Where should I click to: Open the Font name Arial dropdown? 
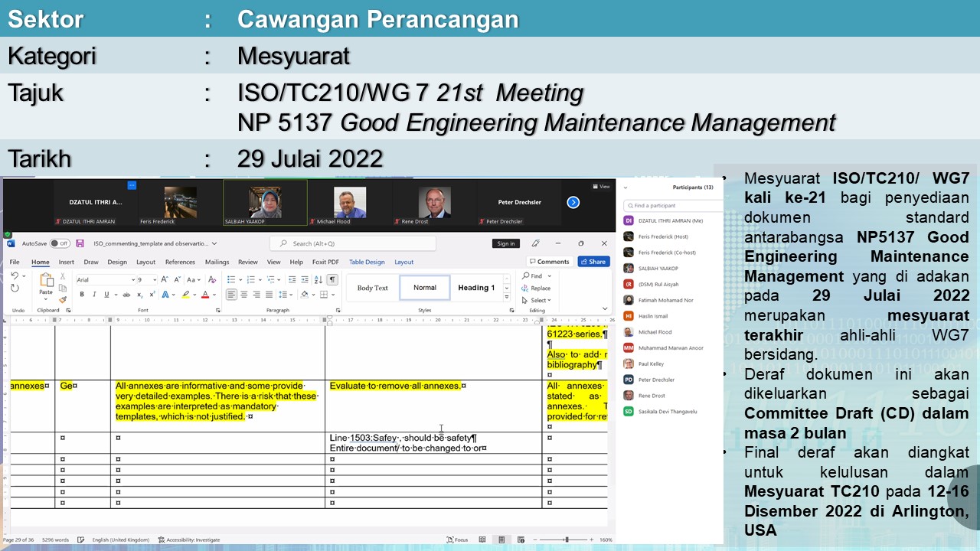[133, 280]
